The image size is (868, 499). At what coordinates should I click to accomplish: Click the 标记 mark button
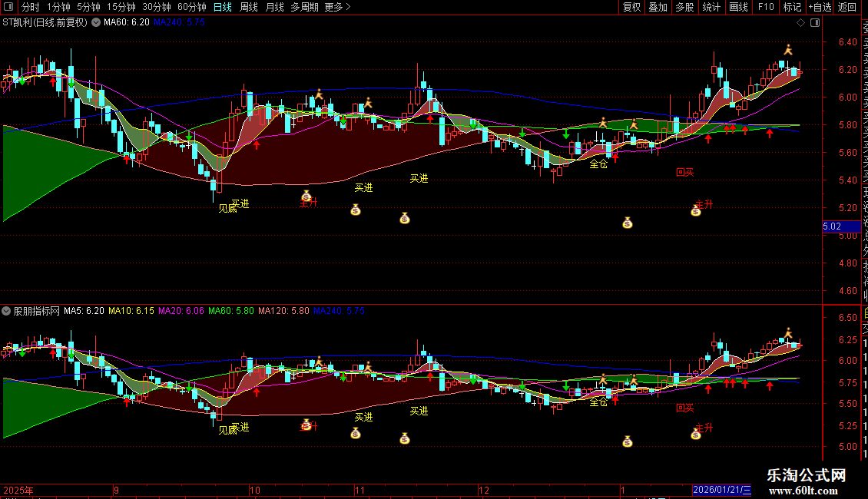pos(792,7)
